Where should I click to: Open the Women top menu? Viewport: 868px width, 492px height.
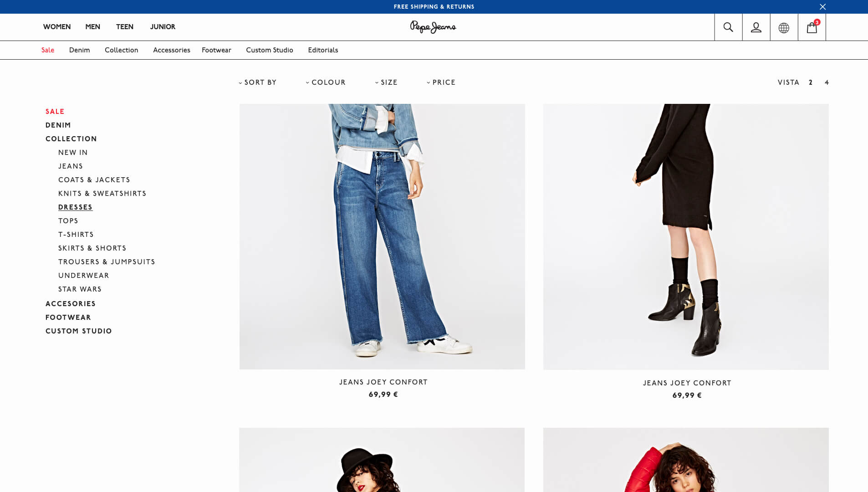(x=57, y=27)
